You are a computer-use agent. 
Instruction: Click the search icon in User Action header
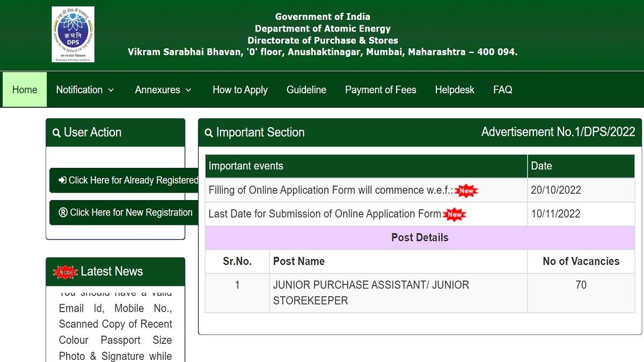(56, 132)
